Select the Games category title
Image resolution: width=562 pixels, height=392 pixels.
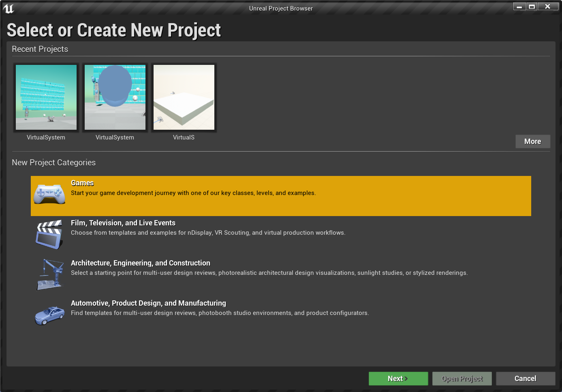pyautogui.click(x=82, y=183)
